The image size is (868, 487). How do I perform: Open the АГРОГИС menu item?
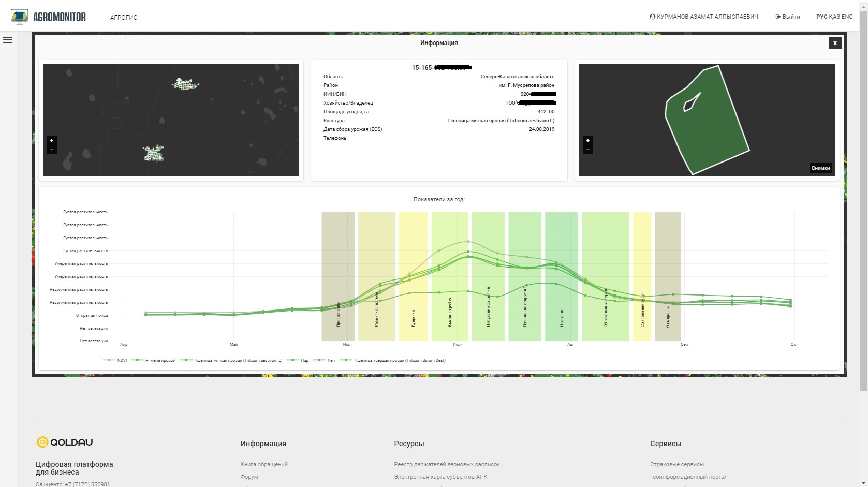point(124,17)
